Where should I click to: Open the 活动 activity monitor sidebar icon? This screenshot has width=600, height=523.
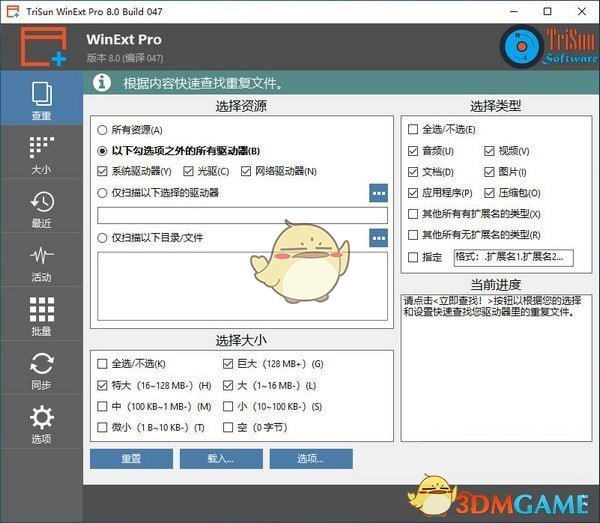(x=41, y=261)
